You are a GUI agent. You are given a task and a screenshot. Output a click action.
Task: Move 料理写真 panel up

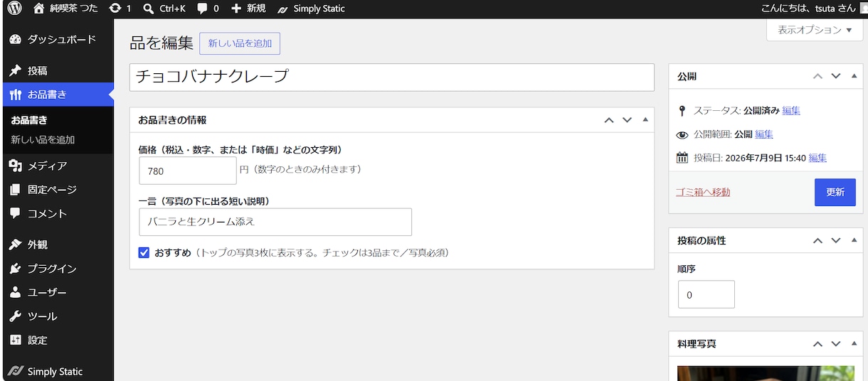818,344
